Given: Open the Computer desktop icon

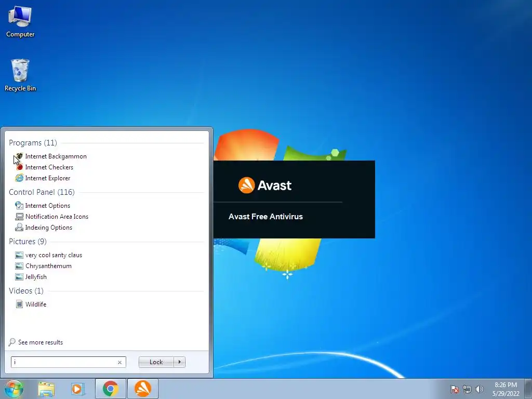Looking at the screenshot, I should click(x=20, y=22).
